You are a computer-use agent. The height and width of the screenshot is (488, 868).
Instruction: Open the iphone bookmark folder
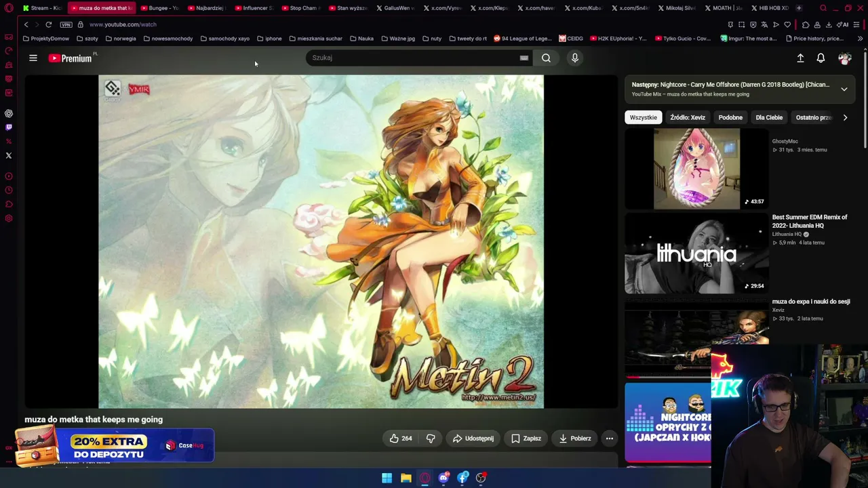coord(269,39)
